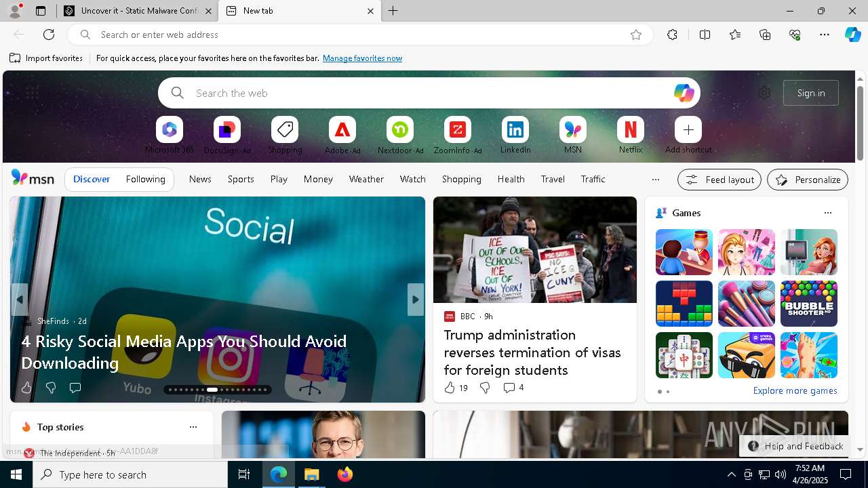Viewport: 868px width, 488px height.
Task: Focus the browser address bar
Action: pos(359,35)
